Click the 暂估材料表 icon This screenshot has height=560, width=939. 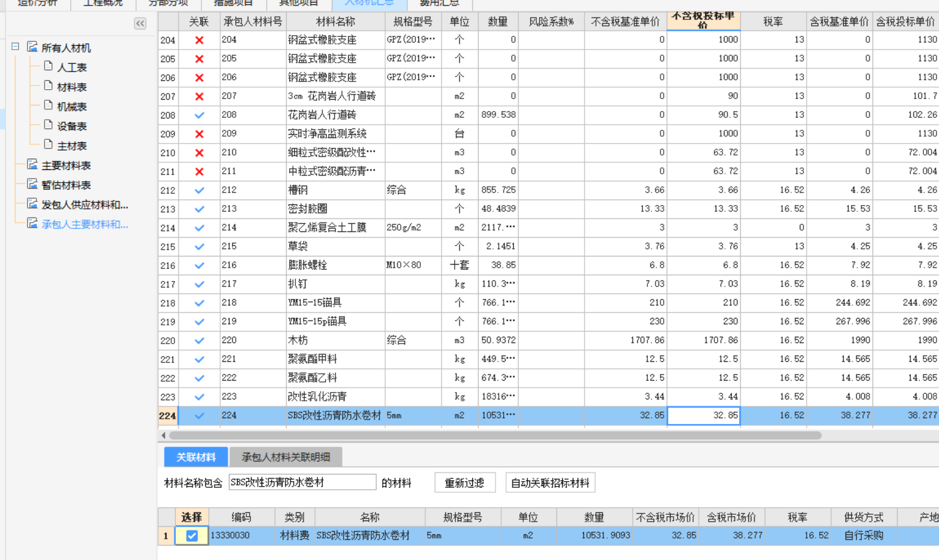(x=32, y=184)
